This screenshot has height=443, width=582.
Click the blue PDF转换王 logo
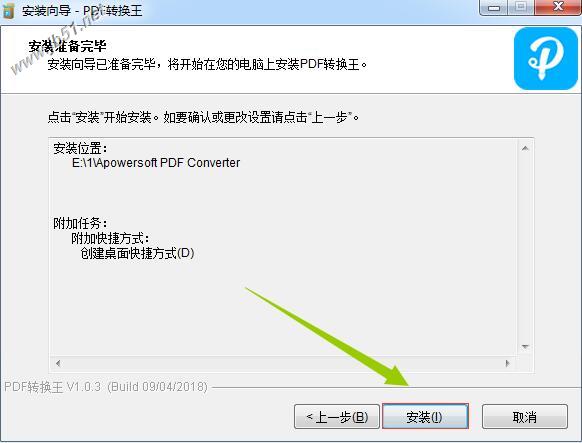546,59
